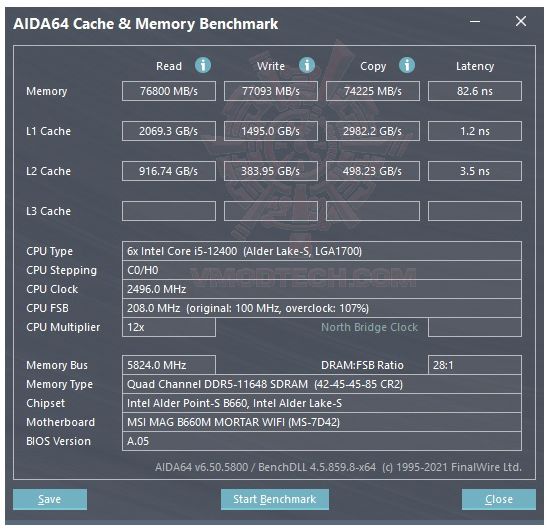Select Memory Write value 77093 MB/s
The width and height of the screenshot is (550, 532).
[x=271, y=91]
